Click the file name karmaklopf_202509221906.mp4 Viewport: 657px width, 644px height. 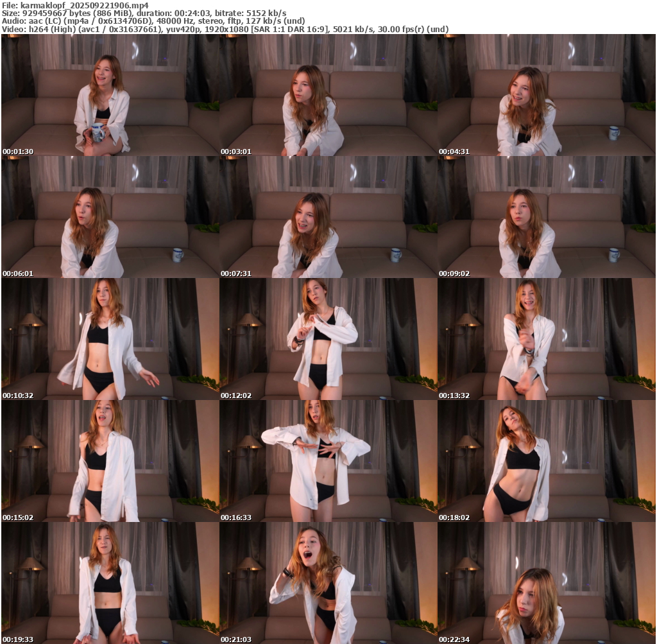[x=84, y=5]
